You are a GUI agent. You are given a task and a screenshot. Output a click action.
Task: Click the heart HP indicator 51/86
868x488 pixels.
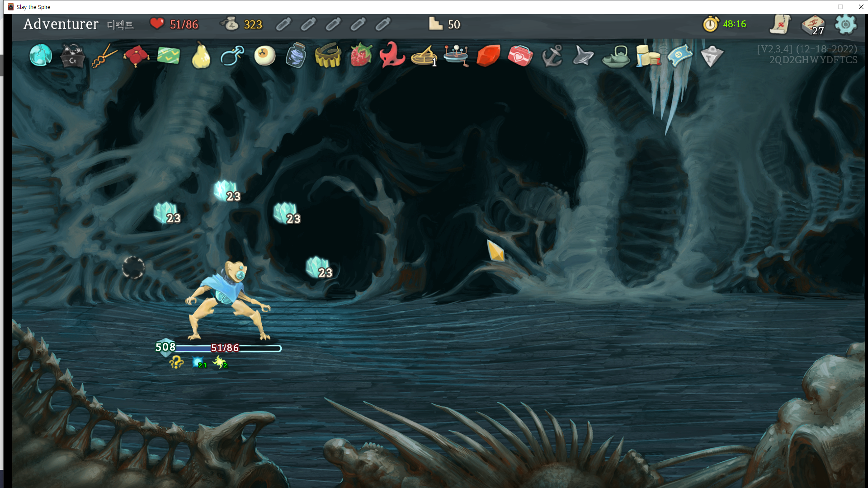click(157, 23)
